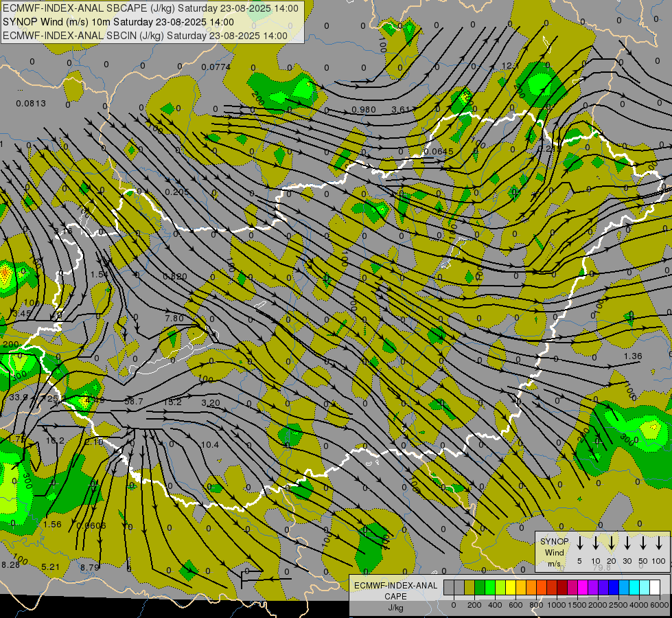The width and height of the screenshot is (672, 618).
Task: Click the wind legend arrow above 50
Action: [643, 543]
